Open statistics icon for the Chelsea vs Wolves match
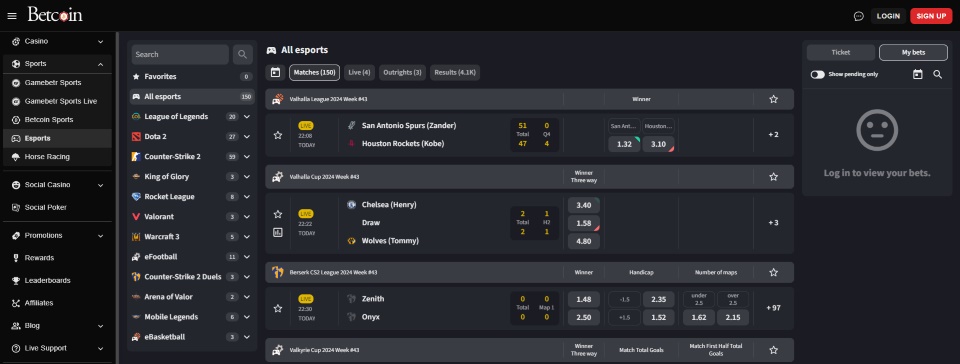960x364 pixels. (x=278, y=232)
